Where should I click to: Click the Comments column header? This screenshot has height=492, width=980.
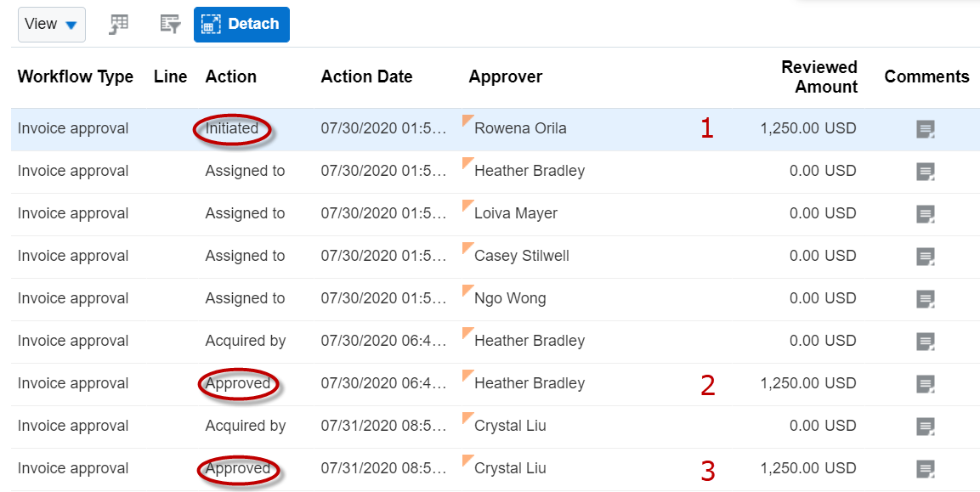926,76
